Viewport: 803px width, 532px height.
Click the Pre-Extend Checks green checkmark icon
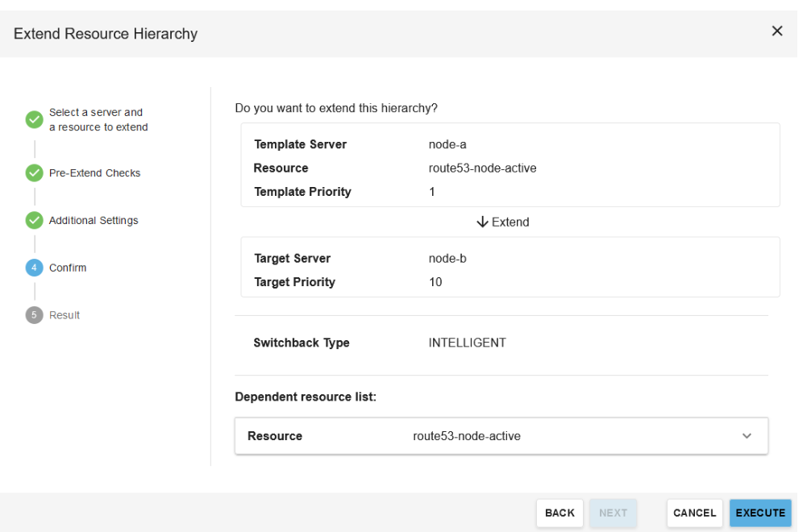pos(34,173)
